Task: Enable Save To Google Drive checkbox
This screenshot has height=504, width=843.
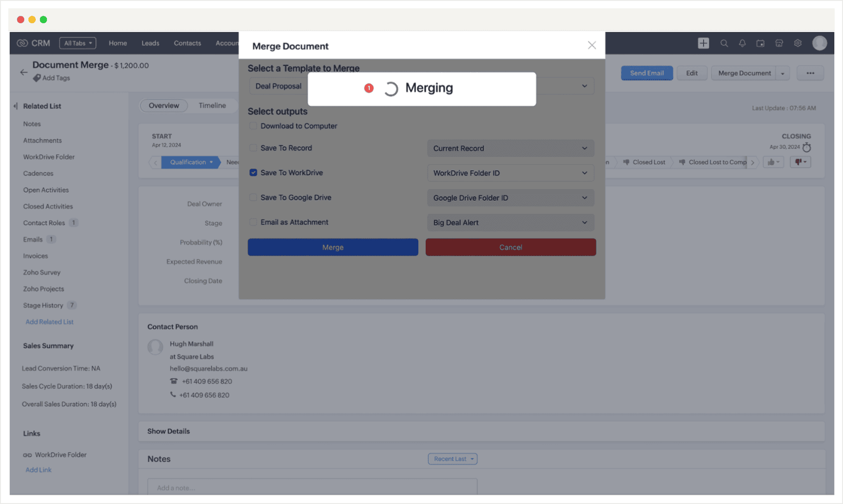Action: [253, 197]
